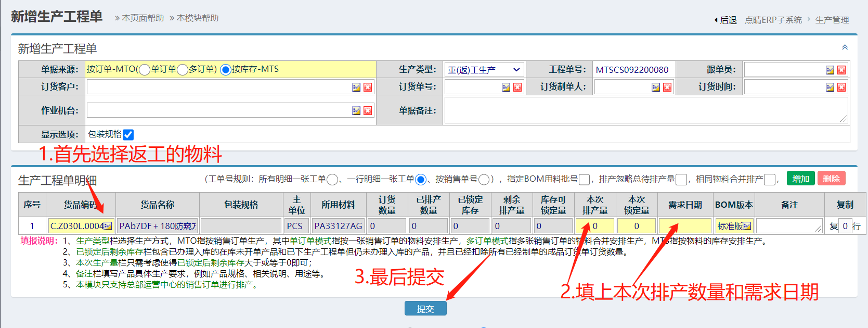Open the 生产类型 dropdown

(x=484, y=70)
